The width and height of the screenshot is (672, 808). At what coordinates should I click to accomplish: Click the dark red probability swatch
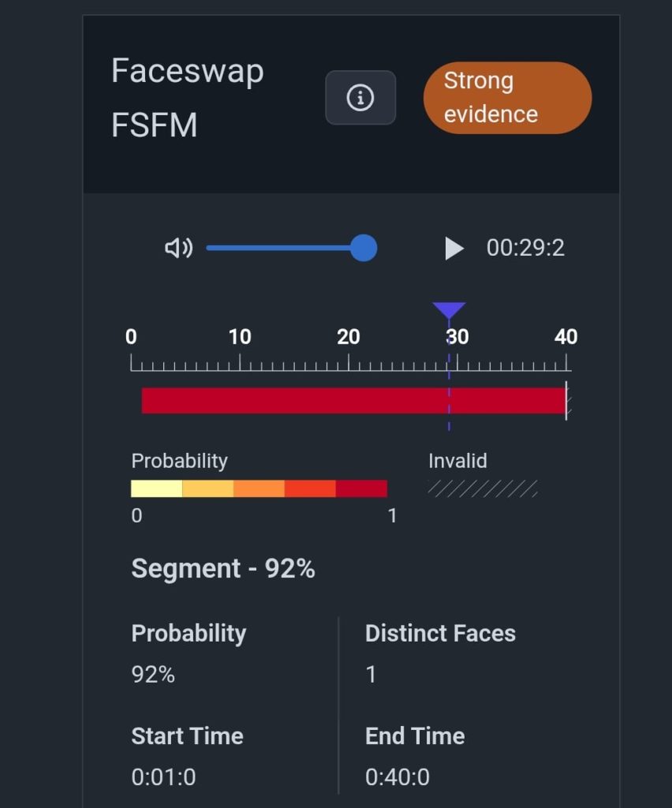(x=361, y=489)
